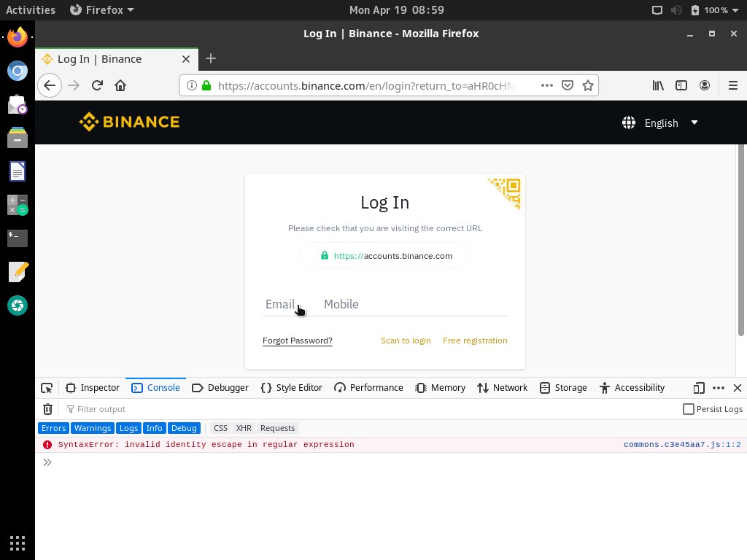Open the Terminal from the dock

[18, 238]
